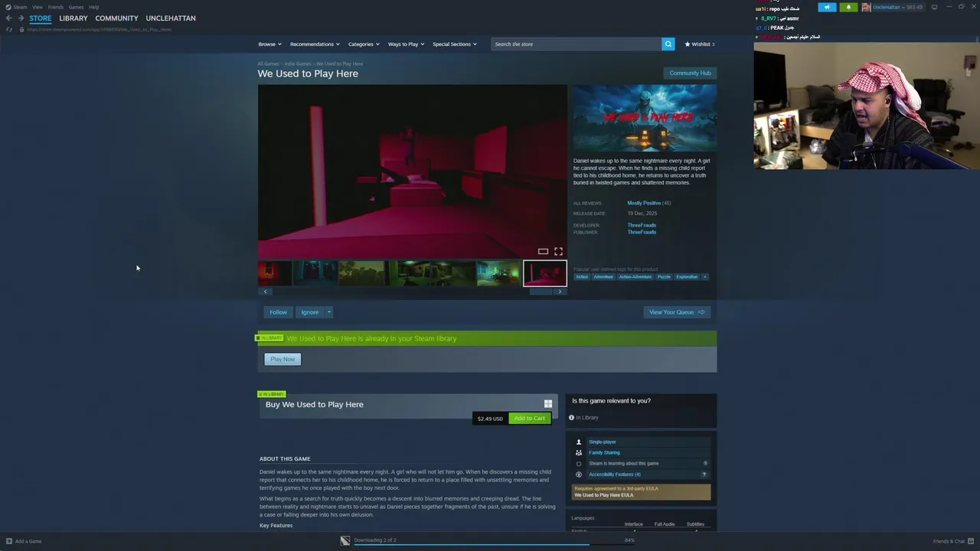The image size is (980, 551).
Task: Show previous screenshot thumbnails with the left arrow
Action: coord(266,292)
